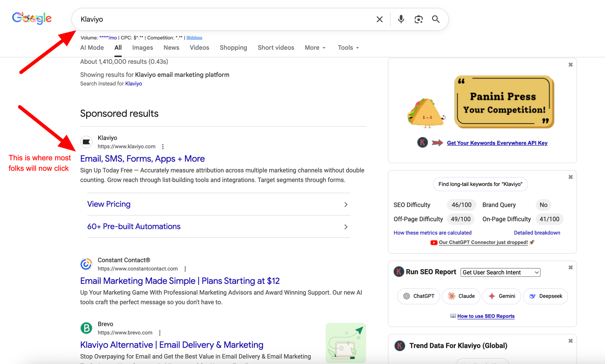Switch to the Images tab
The image size is (605, 364).
142,48
